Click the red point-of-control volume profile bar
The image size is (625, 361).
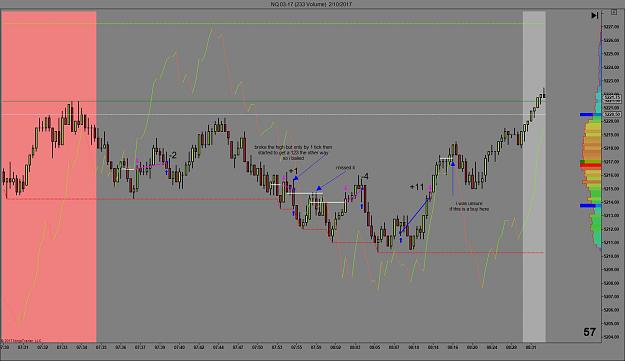pos(590,165)
